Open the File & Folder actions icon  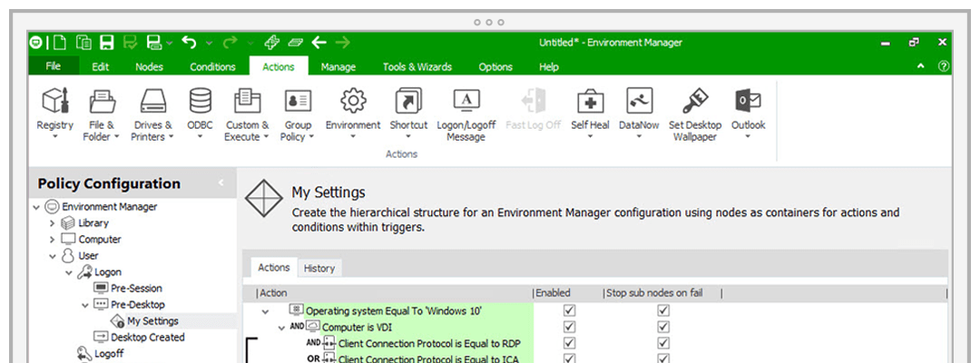point(102,102)
